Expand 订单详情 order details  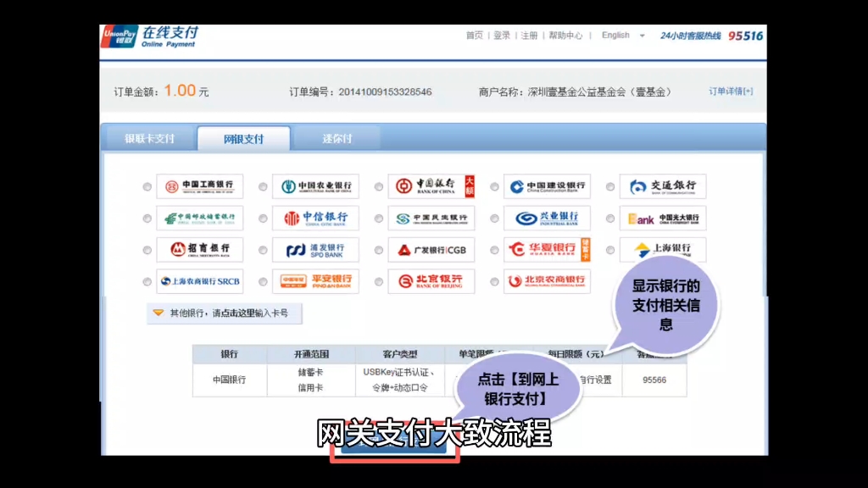[731, 91]
